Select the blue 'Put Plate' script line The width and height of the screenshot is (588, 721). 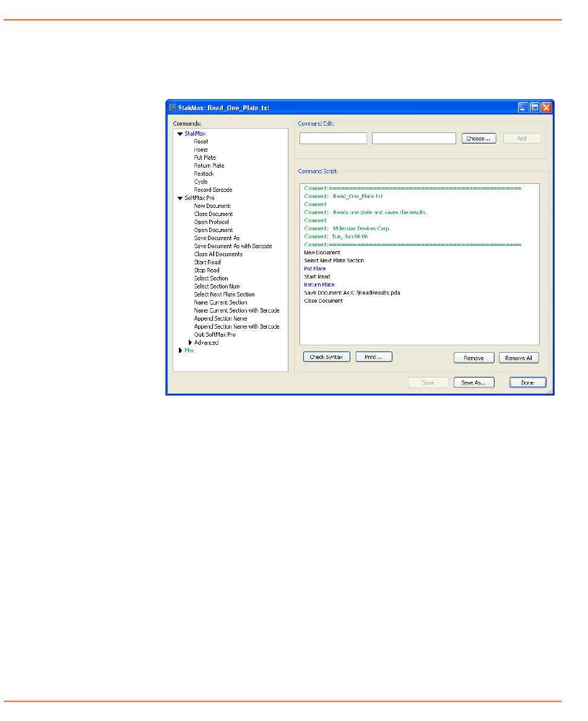[314, 269]
